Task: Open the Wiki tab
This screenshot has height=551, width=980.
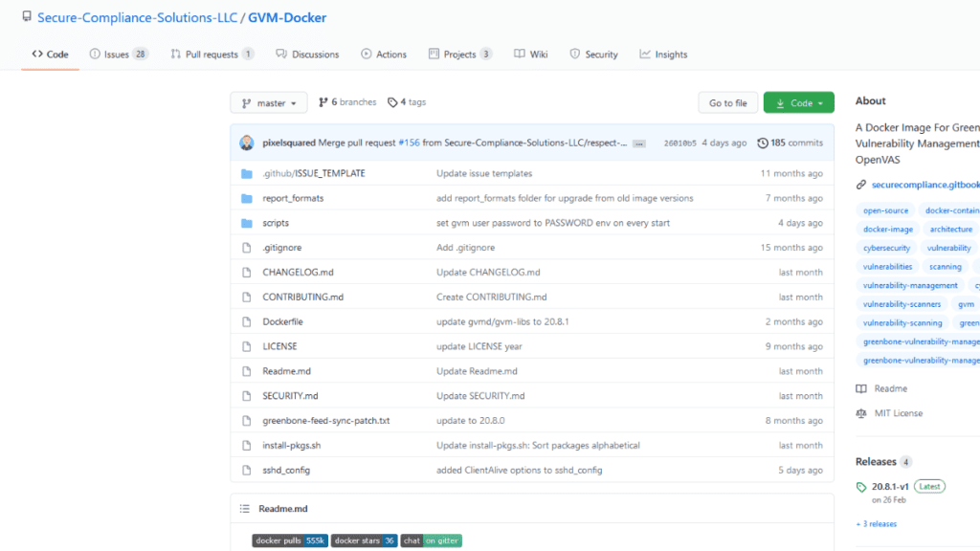Action: (x=530, y=55)
